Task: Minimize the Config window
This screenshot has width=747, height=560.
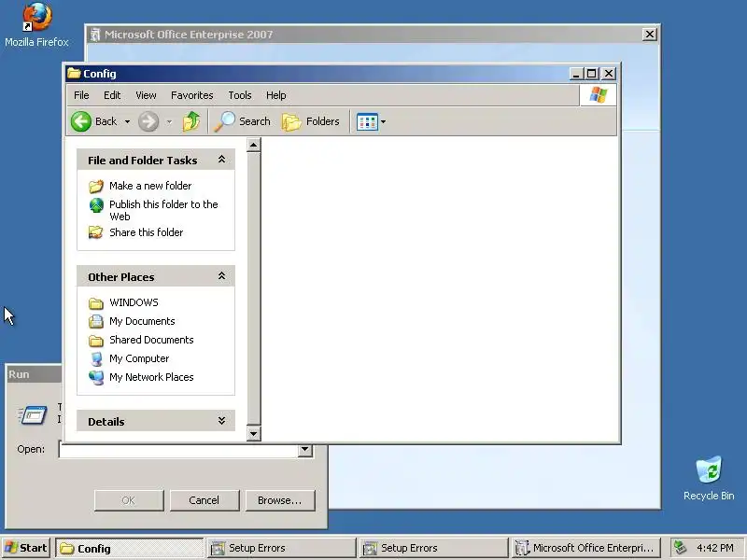Action: pyautogui.click(x=576, y=74)
